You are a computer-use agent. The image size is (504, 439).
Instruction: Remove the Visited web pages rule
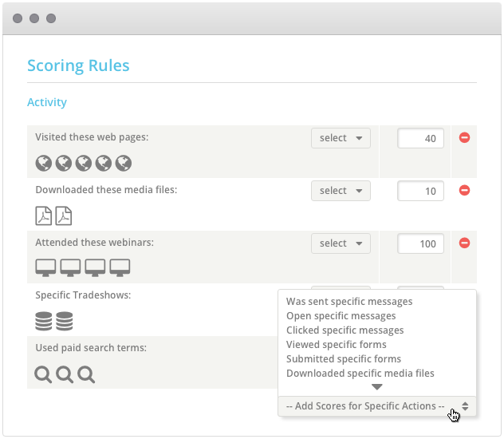tap(464, 137)
